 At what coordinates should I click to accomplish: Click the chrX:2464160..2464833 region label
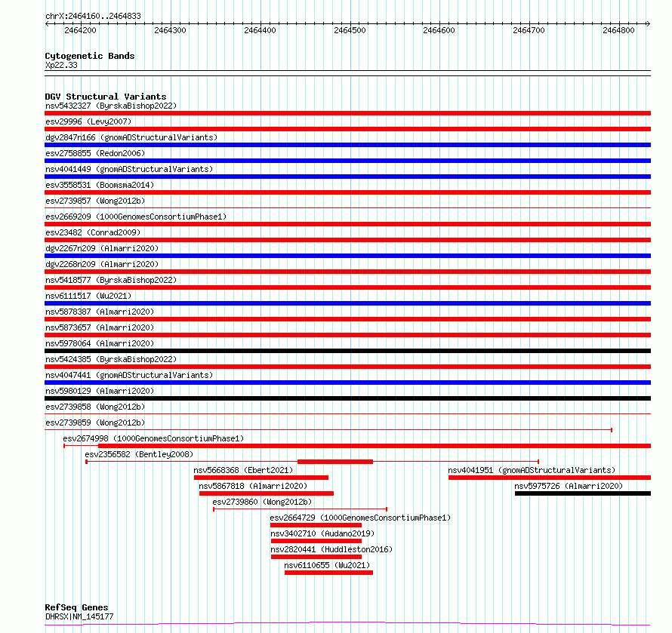93,17
